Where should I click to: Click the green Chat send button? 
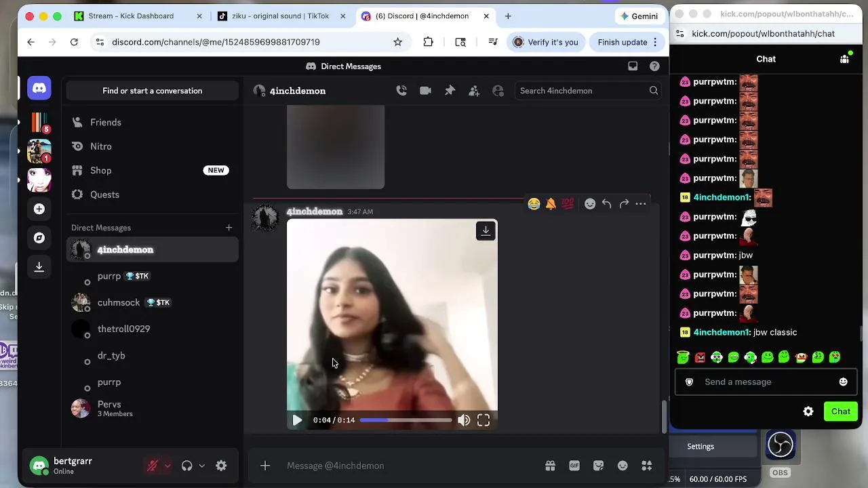tap(841, 411)
